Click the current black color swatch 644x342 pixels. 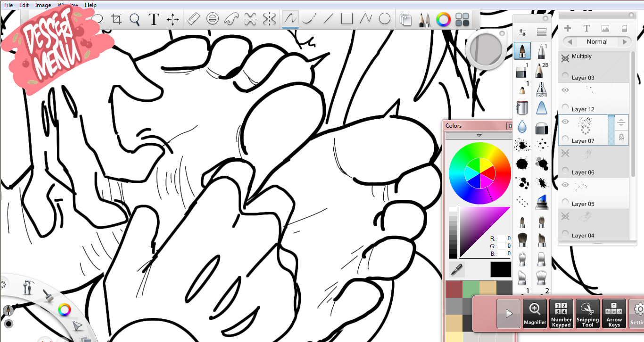coord(501,269)
